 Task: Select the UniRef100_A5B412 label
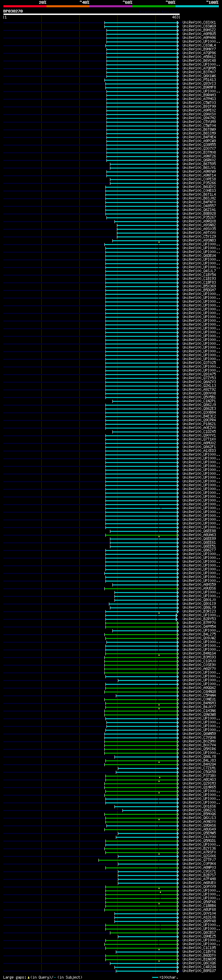199,57
